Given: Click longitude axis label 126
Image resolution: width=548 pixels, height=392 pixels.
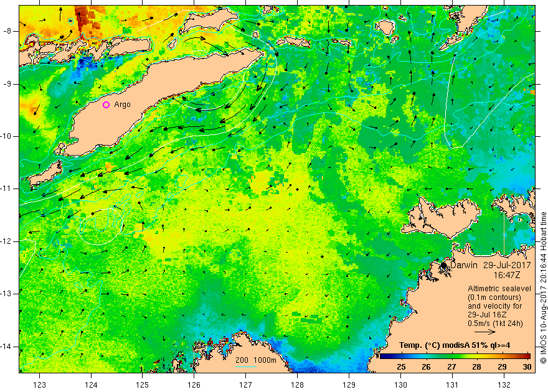Looking at the screenshot, I should 194,385.
